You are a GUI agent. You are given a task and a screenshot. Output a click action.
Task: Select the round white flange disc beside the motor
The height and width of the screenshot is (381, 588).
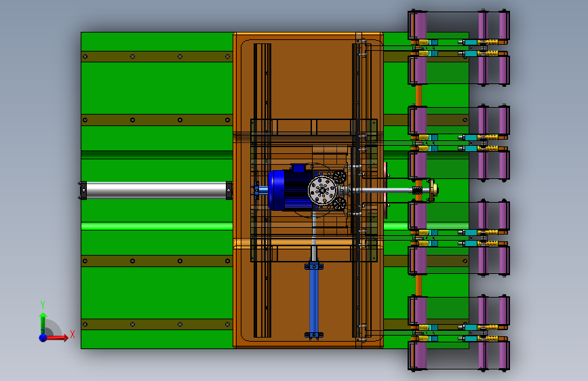[x=322, y=190]
